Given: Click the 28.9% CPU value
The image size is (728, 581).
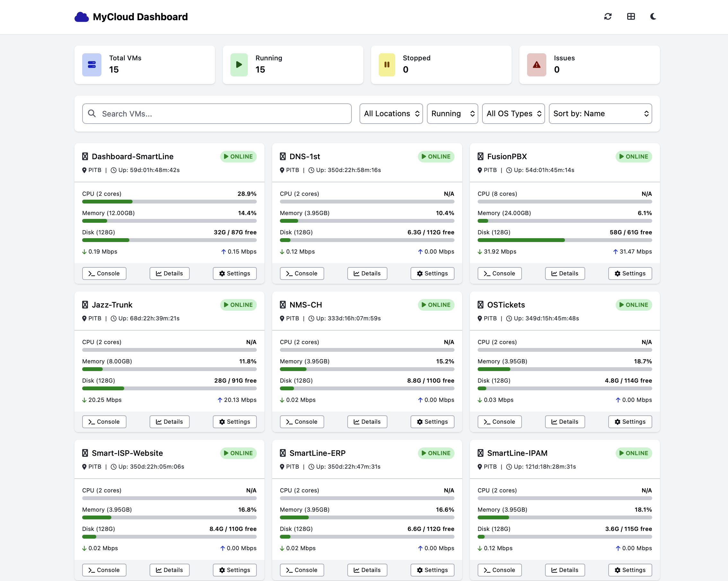Looking at the screenshot, I should click(x=247, y=194).
